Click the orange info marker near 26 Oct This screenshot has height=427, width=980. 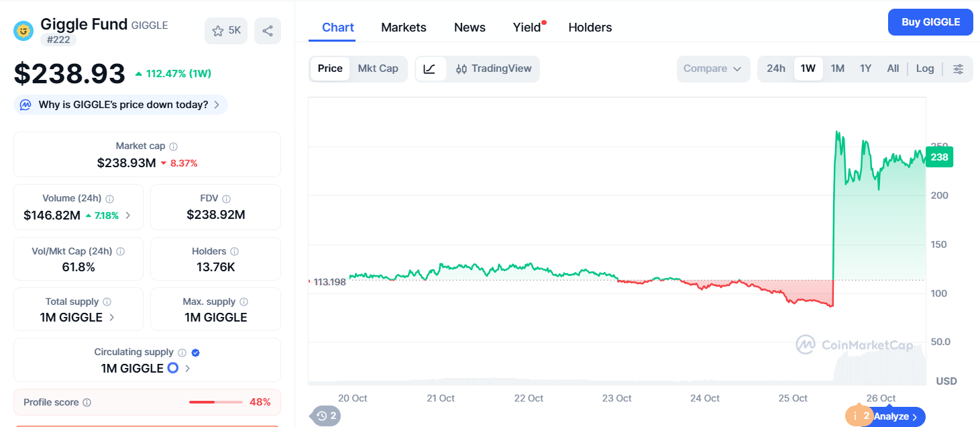pyautogui.click(x=861, y=416)
